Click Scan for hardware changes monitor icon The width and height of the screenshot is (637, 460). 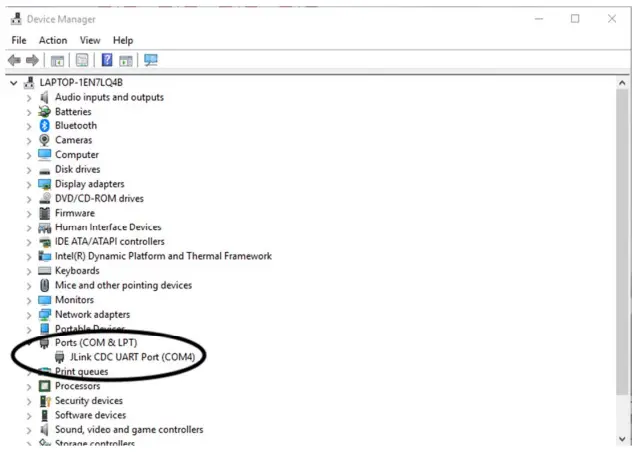(x=151, y=60)
